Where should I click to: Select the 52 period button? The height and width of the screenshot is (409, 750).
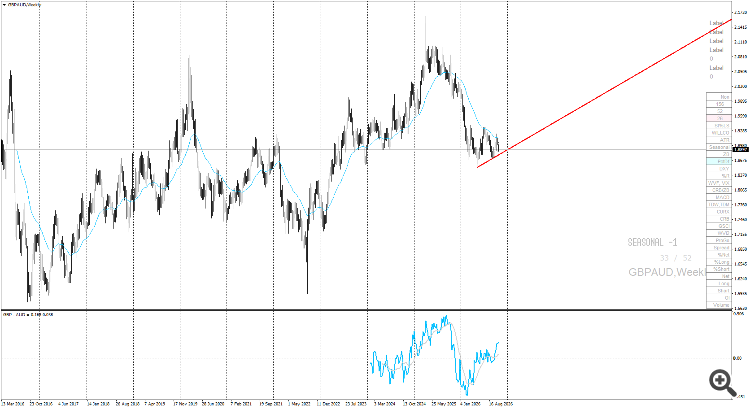click(719, 111)
